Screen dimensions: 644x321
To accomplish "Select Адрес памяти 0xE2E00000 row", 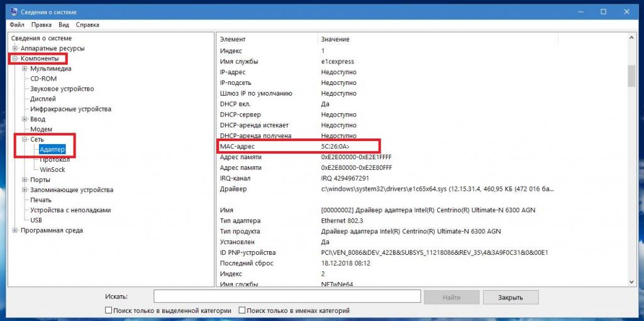I will pyautogui.click(x=386, y=157).
